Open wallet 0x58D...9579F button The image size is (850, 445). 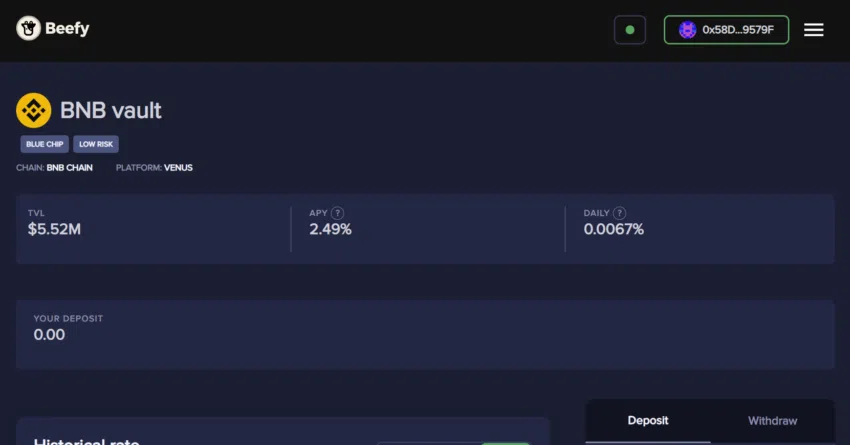click(726, 30)
